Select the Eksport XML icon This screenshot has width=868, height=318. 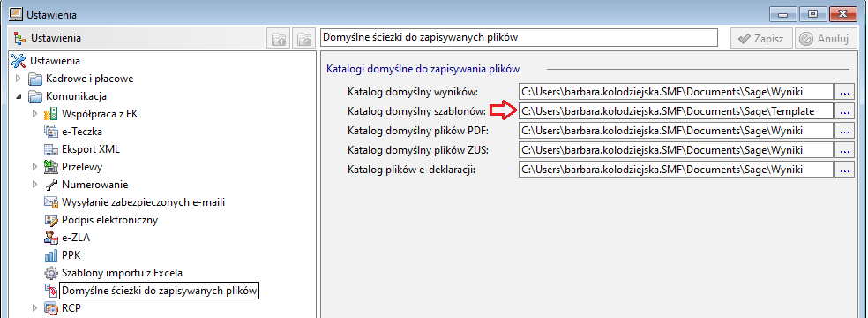pyautogui.click(x=51, y=149)
